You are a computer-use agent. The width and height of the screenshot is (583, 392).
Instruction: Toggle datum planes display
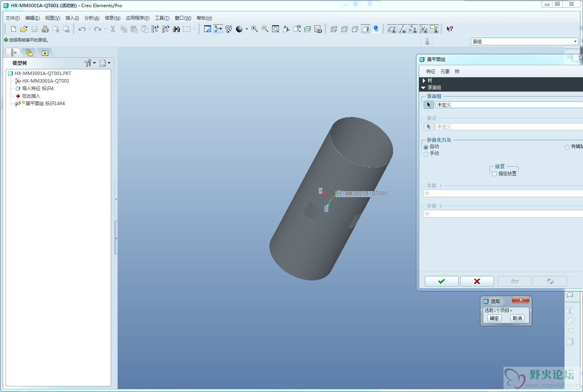[x=392, y=29]
